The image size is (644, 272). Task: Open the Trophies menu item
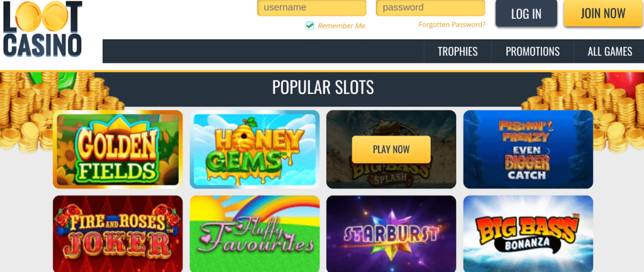[x=458, y=52]
